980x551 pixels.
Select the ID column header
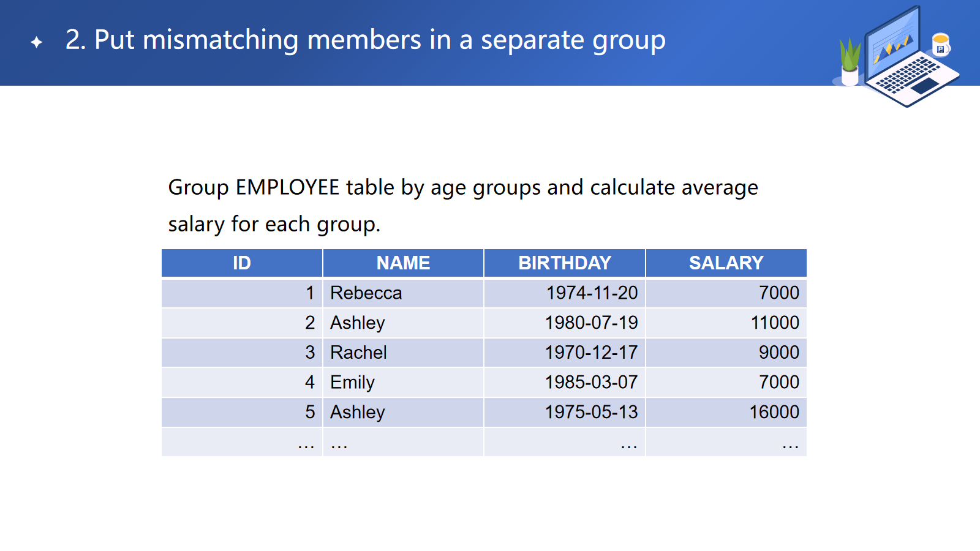pyautogui.click(x=242, y=263)
